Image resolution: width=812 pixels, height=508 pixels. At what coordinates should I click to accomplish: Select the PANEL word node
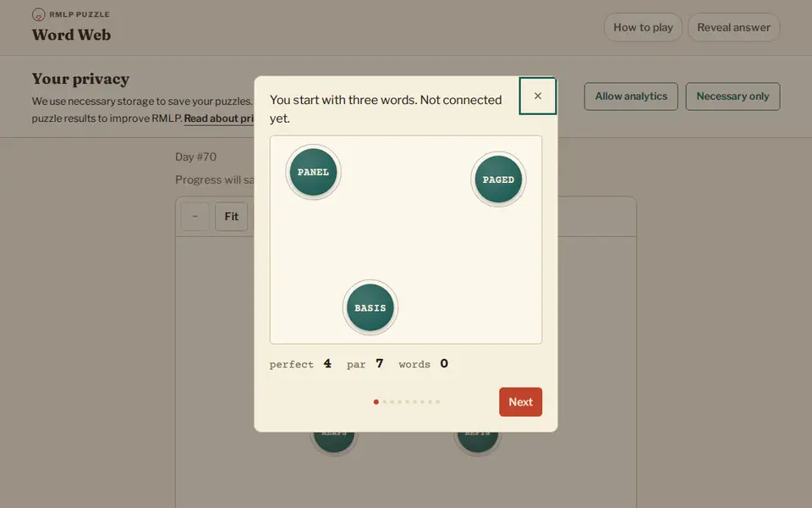click(313, 172)
